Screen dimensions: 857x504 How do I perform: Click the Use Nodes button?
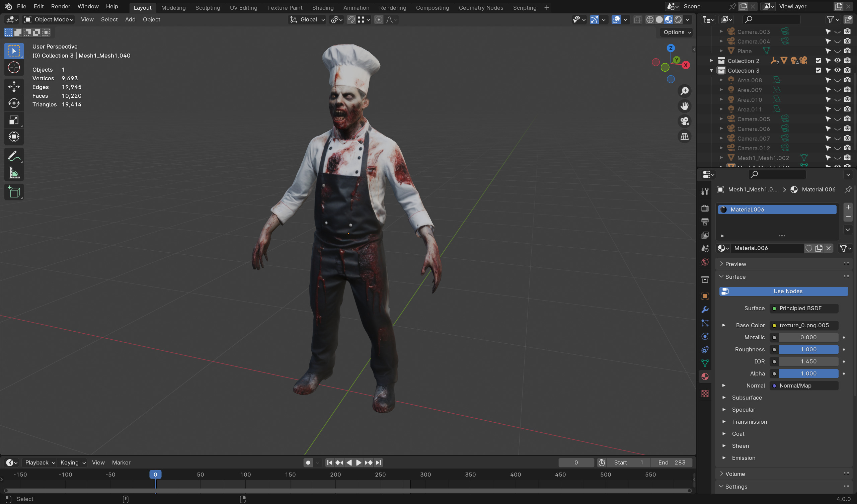tap(784, 291)
